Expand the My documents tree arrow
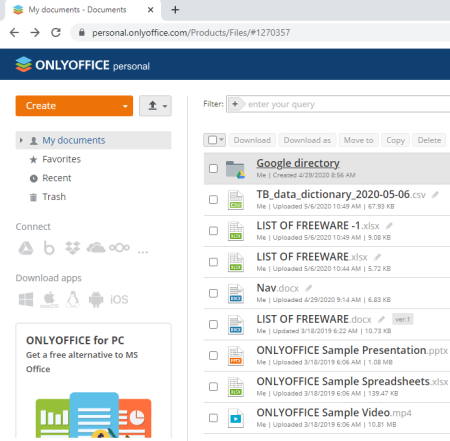The width and height of the screenshot is (450, 441). pos(21,140)
